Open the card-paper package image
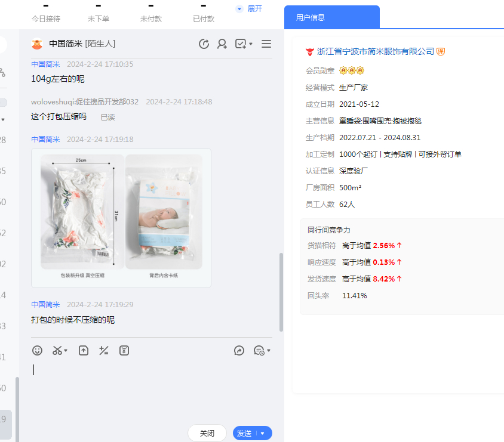The image size is (504, 442). 164,212
